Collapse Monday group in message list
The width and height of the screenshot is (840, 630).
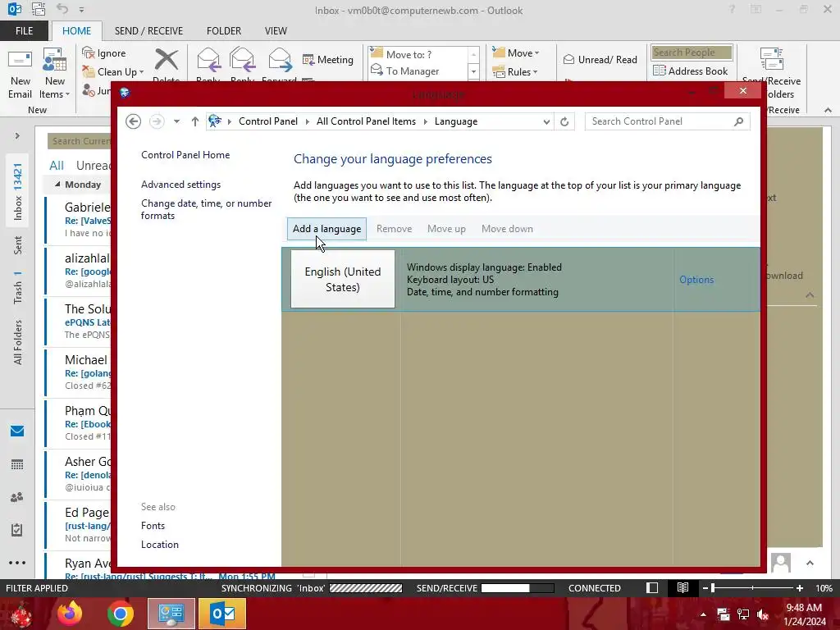tap(57, 185)
